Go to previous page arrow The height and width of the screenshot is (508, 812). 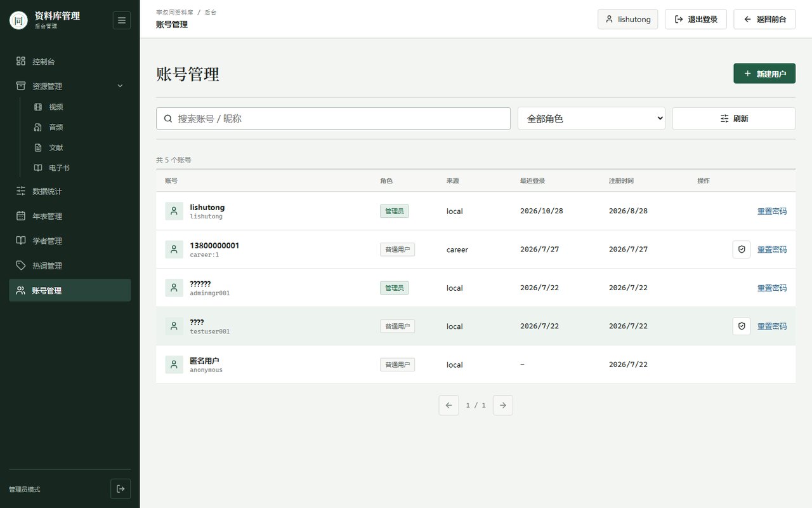coord(449,405)
